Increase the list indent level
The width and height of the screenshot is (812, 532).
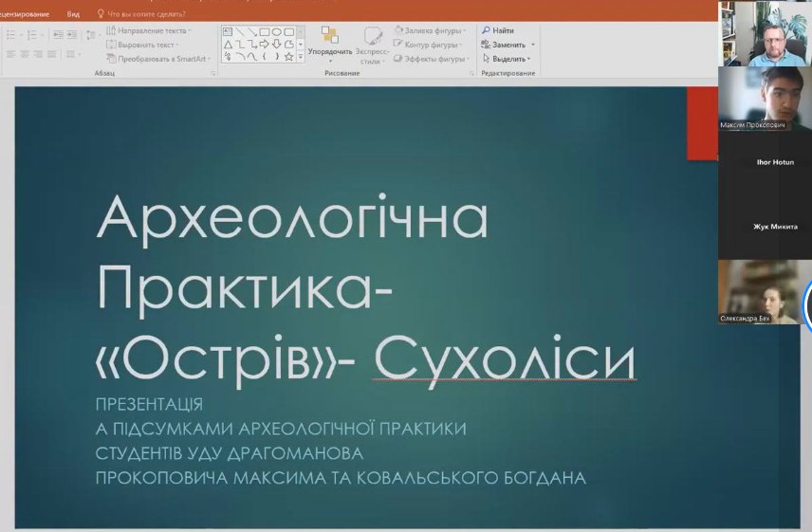coord(71,35)
